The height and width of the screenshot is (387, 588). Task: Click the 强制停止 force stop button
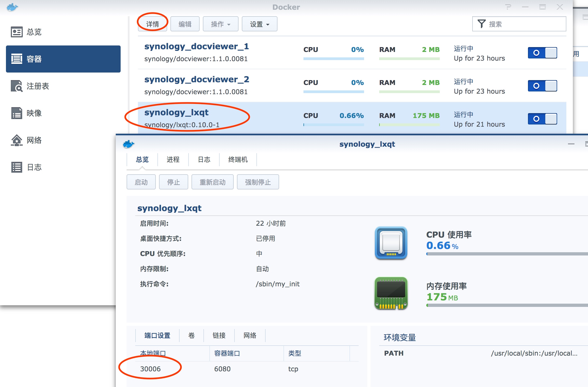pos(258,182)
